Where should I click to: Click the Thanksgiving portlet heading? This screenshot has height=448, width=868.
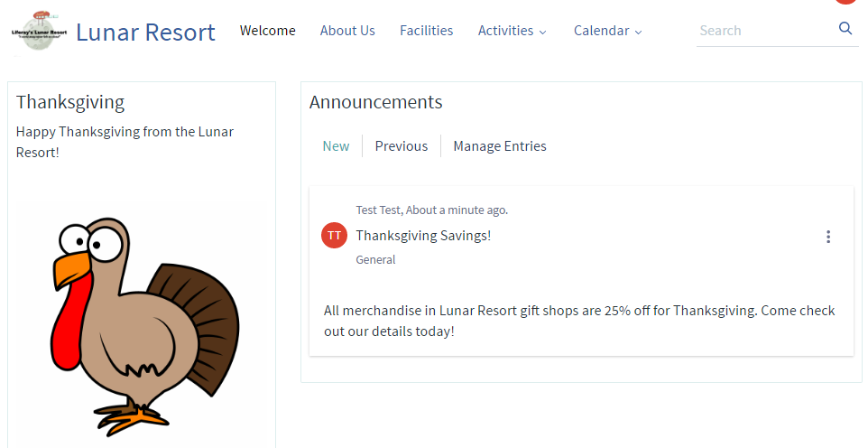pyautogui.click(x=70, y=102)
